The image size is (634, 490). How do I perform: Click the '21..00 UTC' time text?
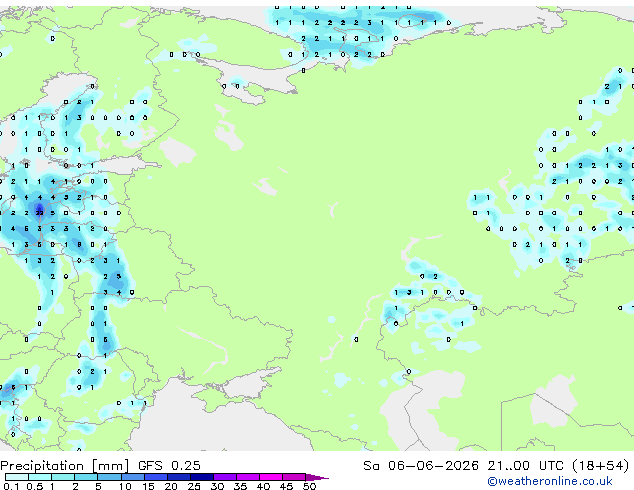pyautogui.click(x=526, y=466)
